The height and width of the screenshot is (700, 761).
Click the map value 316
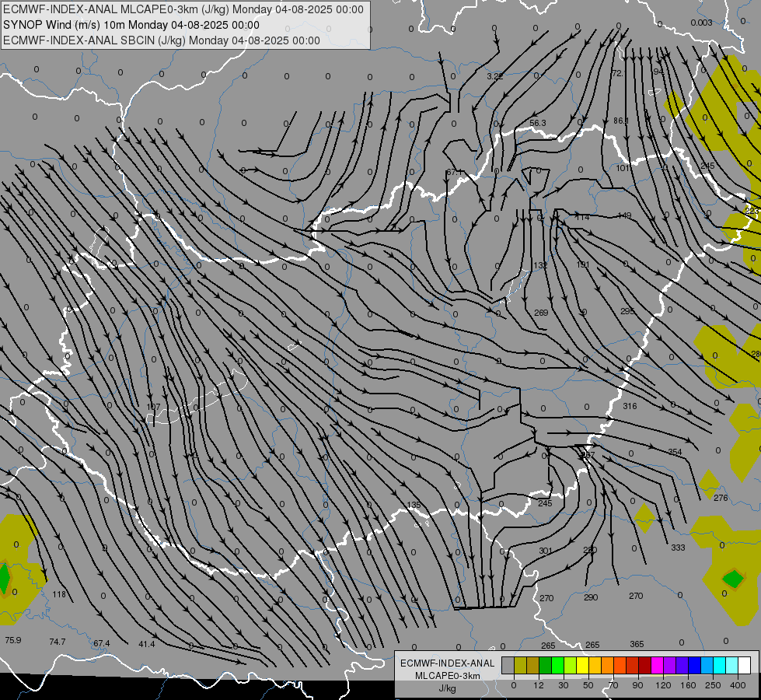pyautogui.click(x=630, y=406)
